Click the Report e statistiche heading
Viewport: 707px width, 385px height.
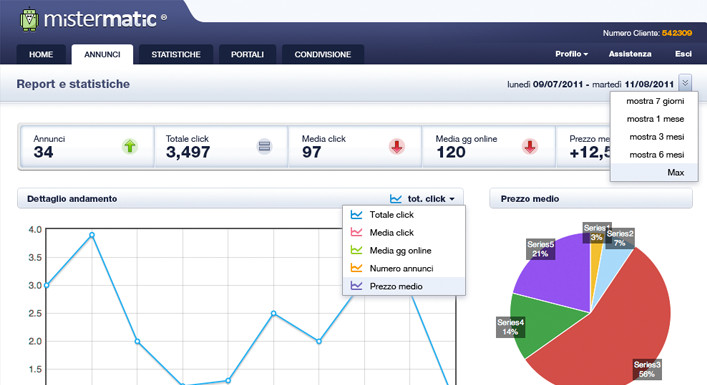point(73,84)
